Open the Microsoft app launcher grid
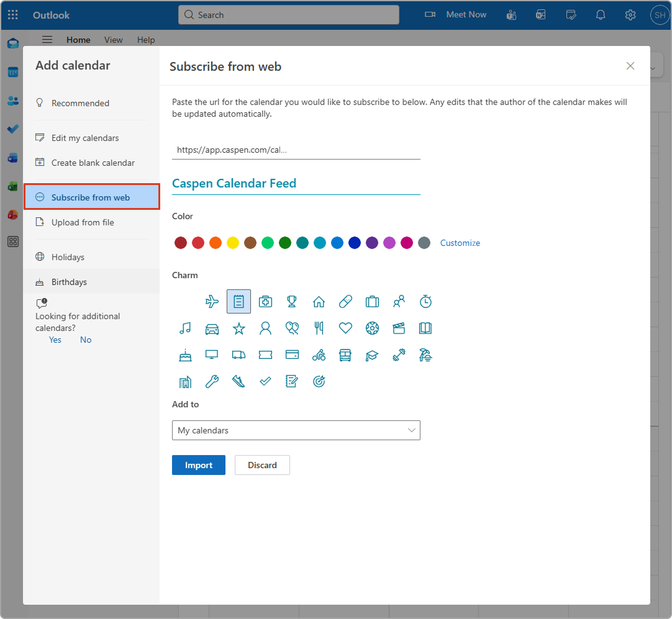Screen dimensions: 672x619 pyautogui.click(x=12, y=15)
